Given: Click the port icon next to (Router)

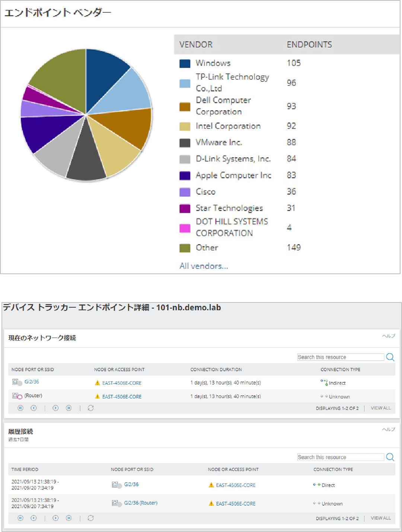Looking at the screenshot, I should (x=17, y=396).
